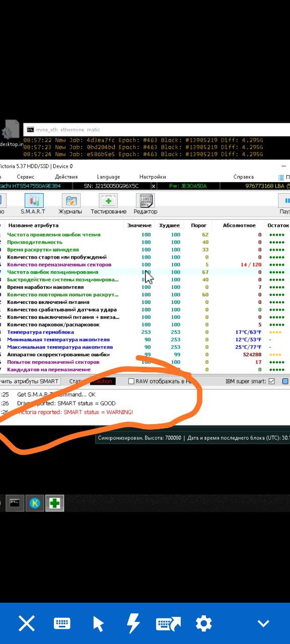Screen dimensions: 290x644
Task: Collapse the blue remote control toolbar chevron
Action: coord(263,624)
